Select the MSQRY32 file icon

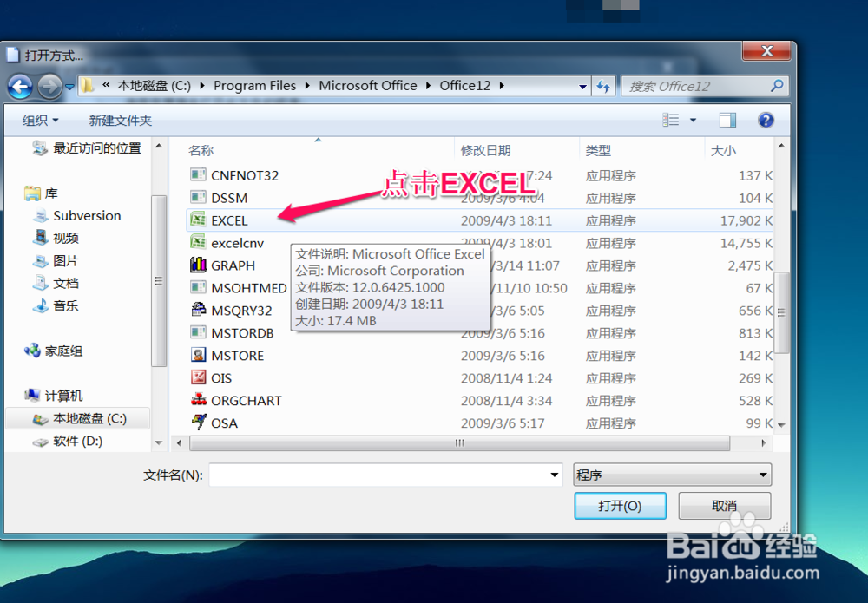(x=198, y=310)
